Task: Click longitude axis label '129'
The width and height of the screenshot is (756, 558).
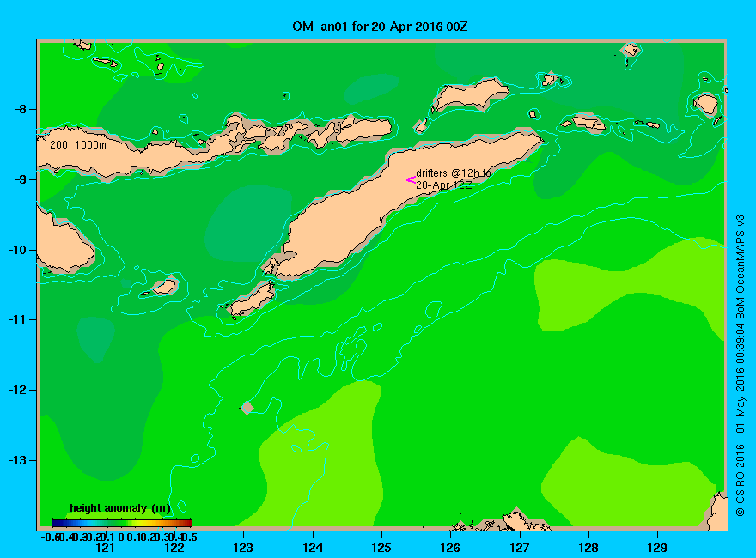Action: pyautogui.click(x=657, y=548)
